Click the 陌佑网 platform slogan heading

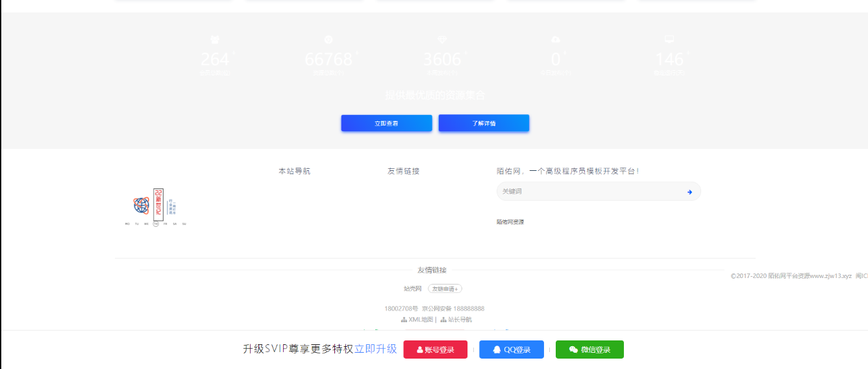568,171
